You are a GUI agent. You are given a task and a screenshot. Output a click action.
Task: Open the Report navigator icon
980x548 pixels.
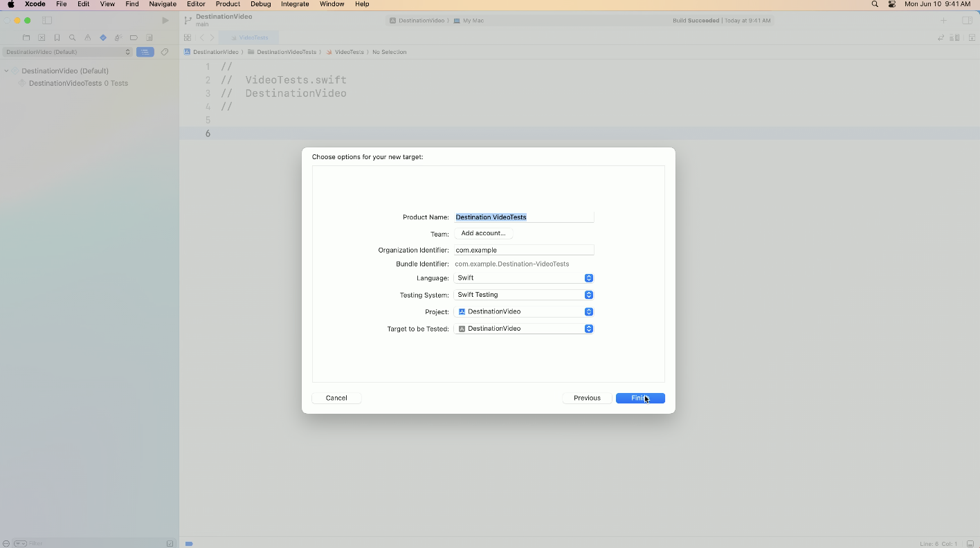[149, 38]
